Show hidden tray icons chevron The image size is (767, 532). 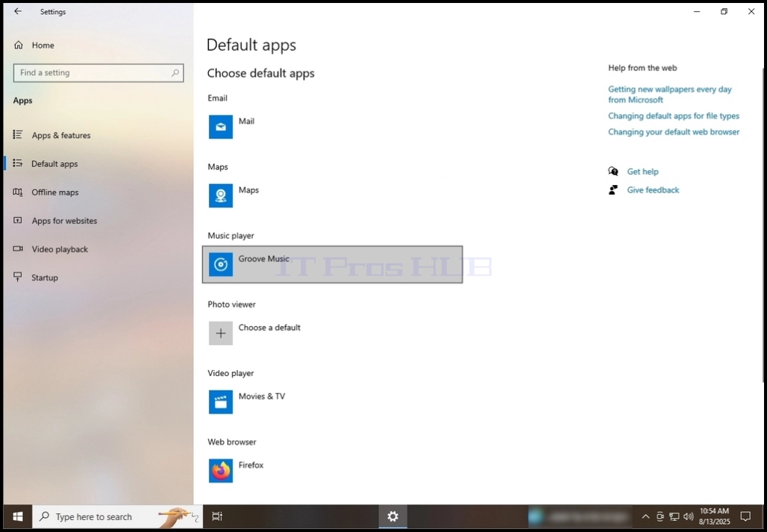[x=645, y=516]
